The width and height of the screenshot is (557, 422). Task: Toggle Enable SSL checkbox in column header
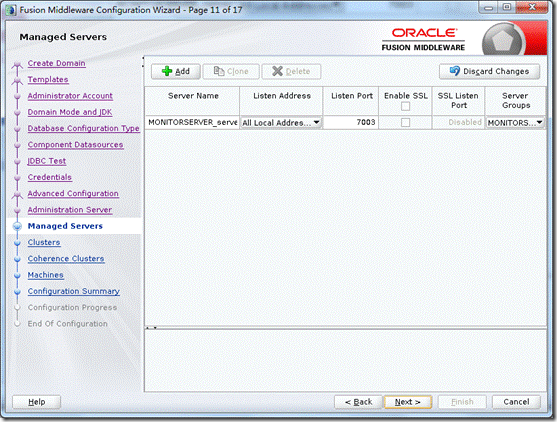pos(405,106)
